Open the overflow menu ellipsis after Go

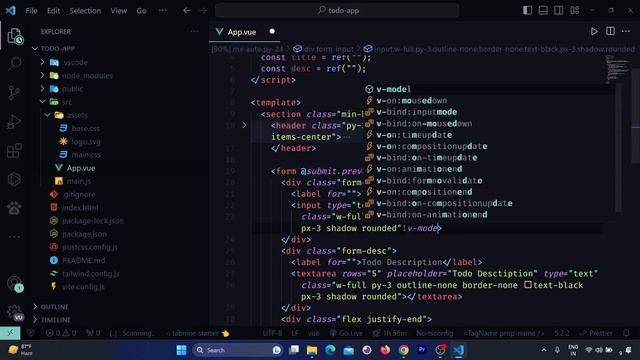pyautogui.click(x=162, y=11)
